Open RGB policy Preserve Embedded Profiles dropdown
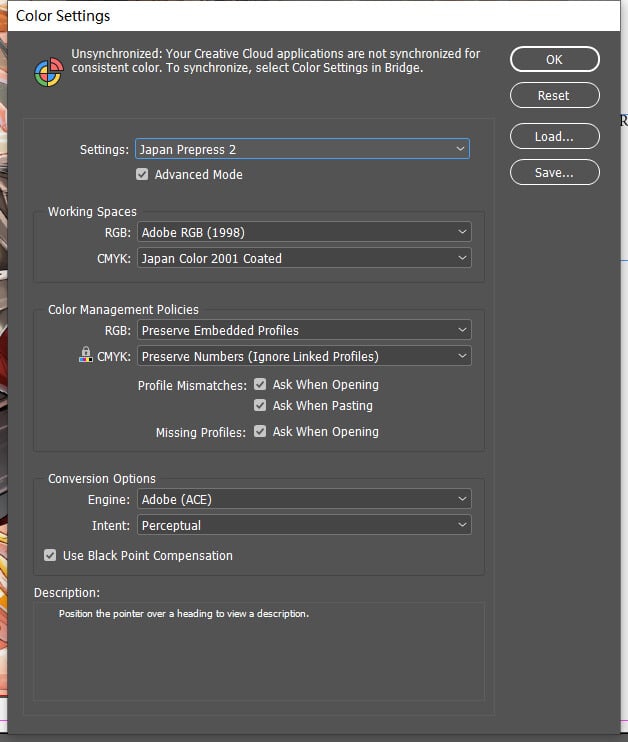 point(304,330)
